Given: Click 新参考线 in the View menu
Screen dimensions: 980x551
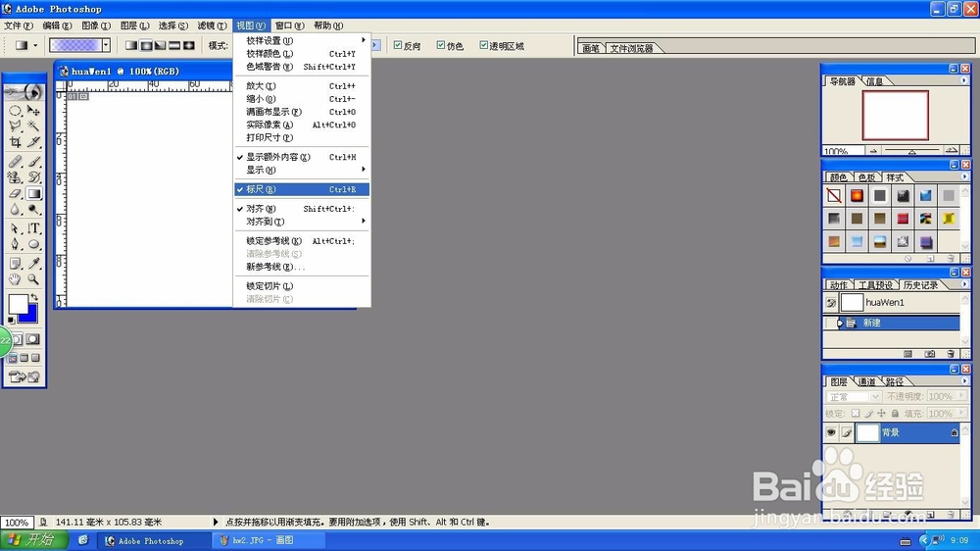Looking at the screenshot, I should 302,267.
